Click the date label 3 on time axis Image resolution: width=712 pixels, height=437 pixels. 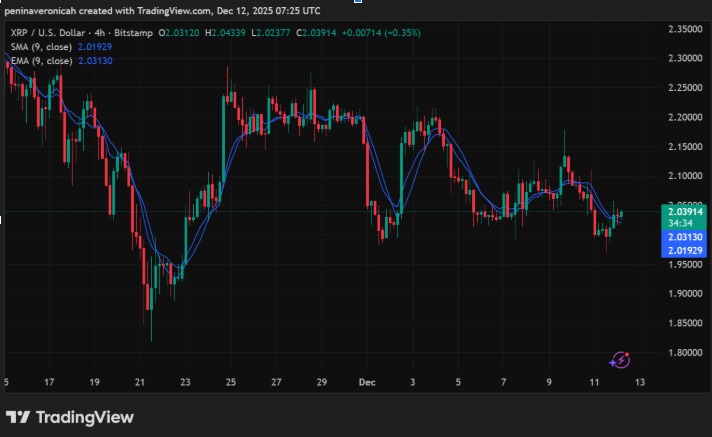click(x=413, y=382)
